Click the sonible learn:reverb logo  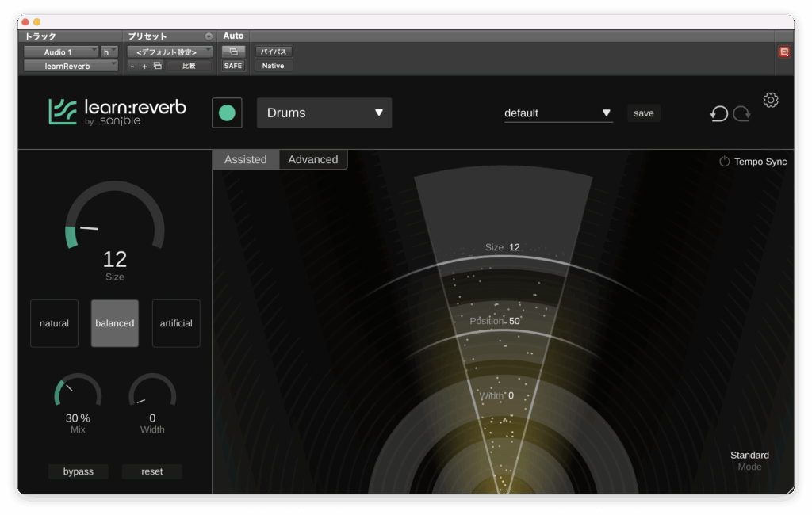pos(117,112)
